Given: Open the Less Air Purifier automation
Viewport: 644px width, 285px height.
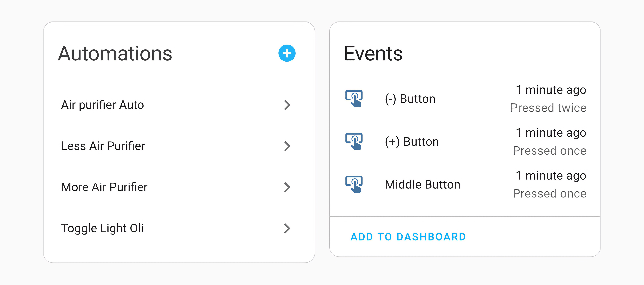Looking at the screenshot, I should [179, 146].
